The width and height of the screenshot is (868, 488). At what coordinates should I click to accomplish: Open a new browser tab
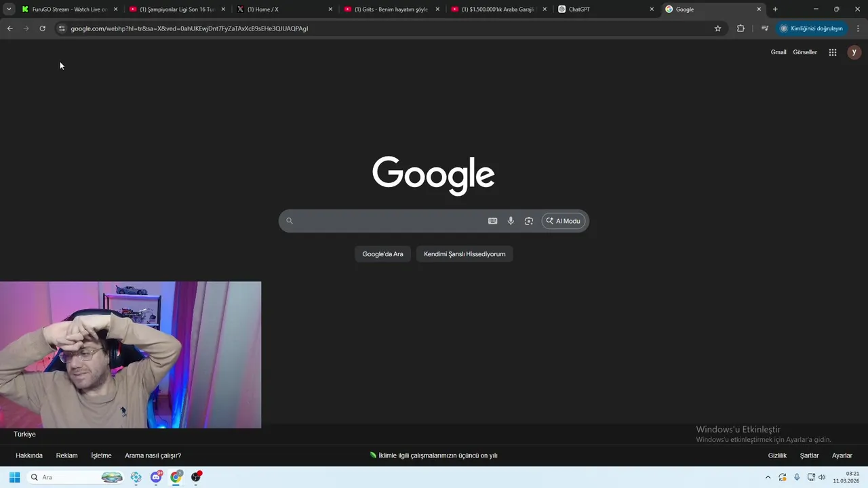point(775,9)
